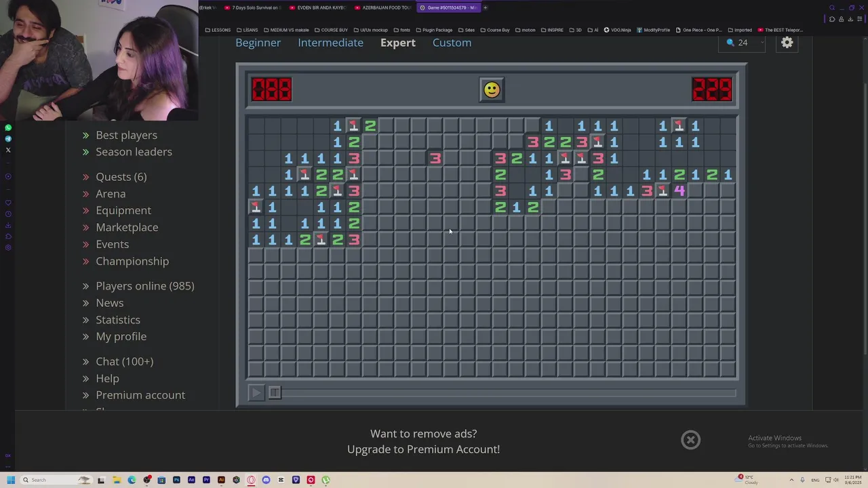Open the Marketplace link
The height and width of the screenshot is (488, 868).
click(x=127, y=228)
